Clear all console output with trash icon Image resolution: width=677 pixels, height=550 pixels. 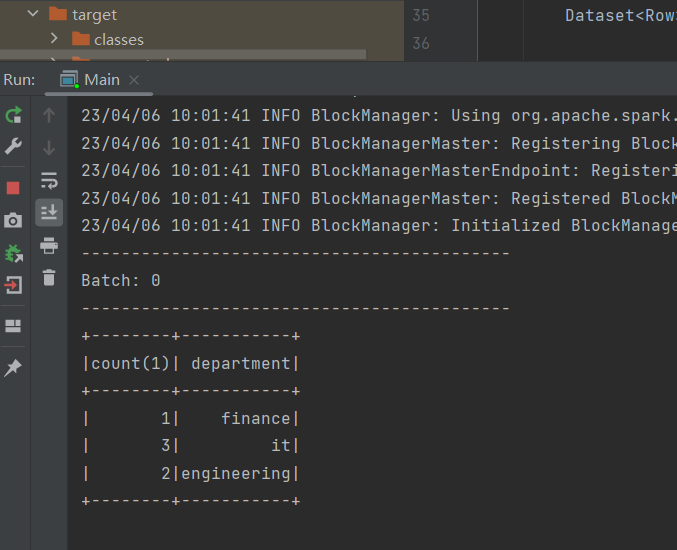click(x=49, y=277)
